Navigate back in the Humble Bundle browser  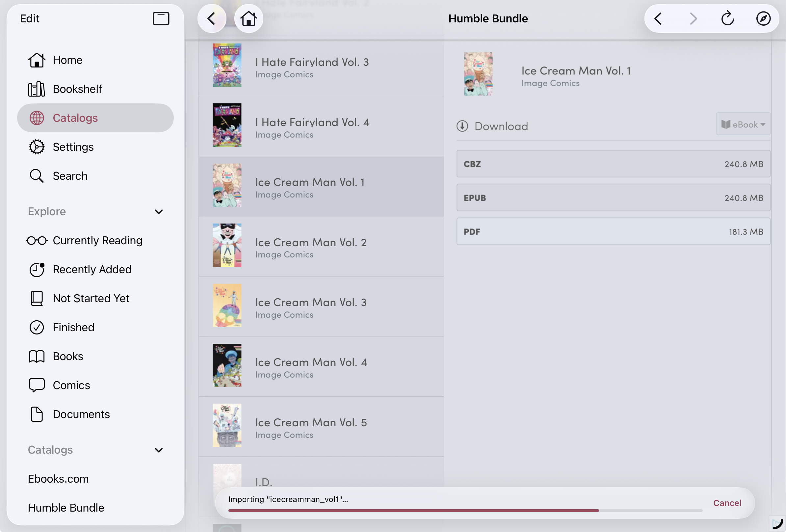point(658,19)
